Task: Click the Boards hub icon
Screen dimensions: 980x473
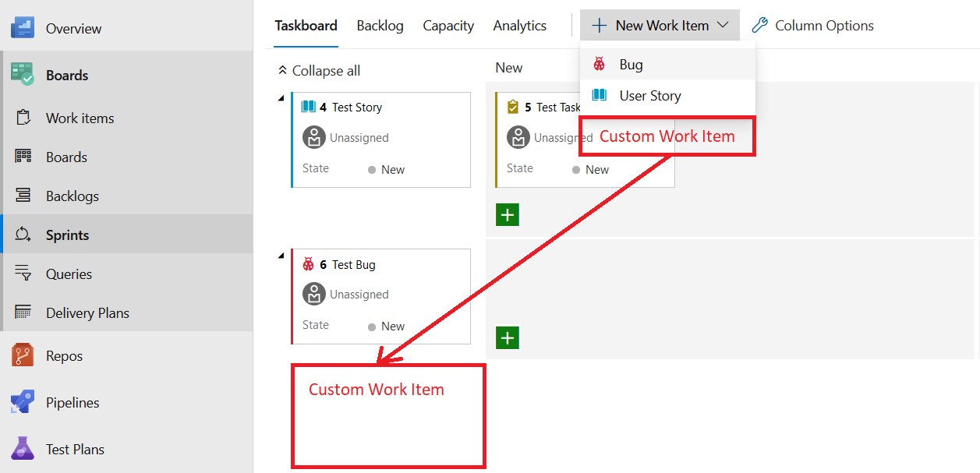Action: pos(23,74)
